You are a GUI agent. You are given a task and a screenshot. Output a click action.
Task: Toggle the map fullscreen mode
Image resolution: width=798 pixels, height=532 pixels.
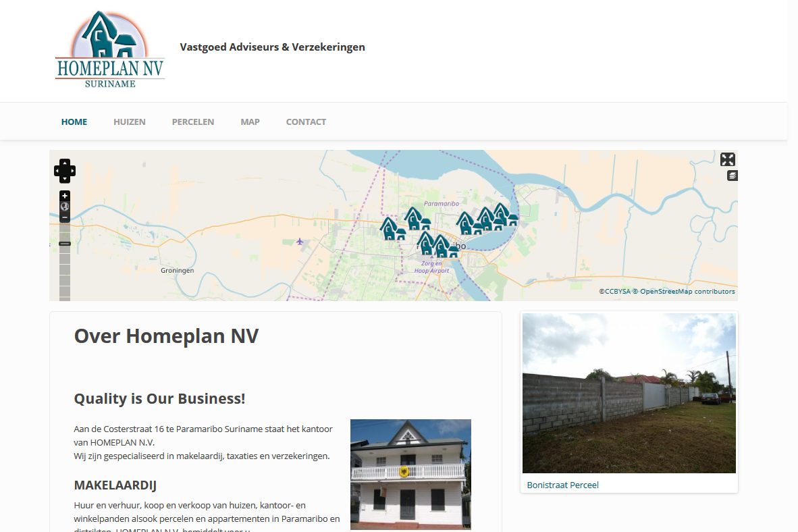coord(727,159)
